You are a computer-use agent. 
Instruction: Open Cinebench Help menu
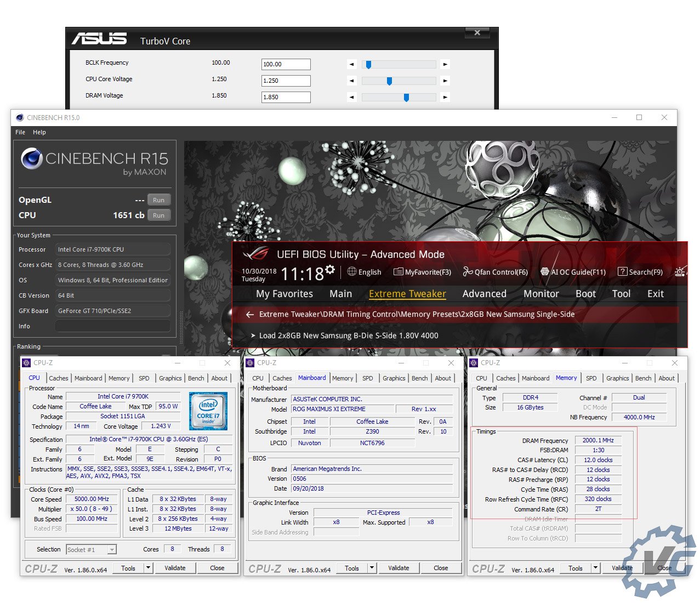point(39,132)
